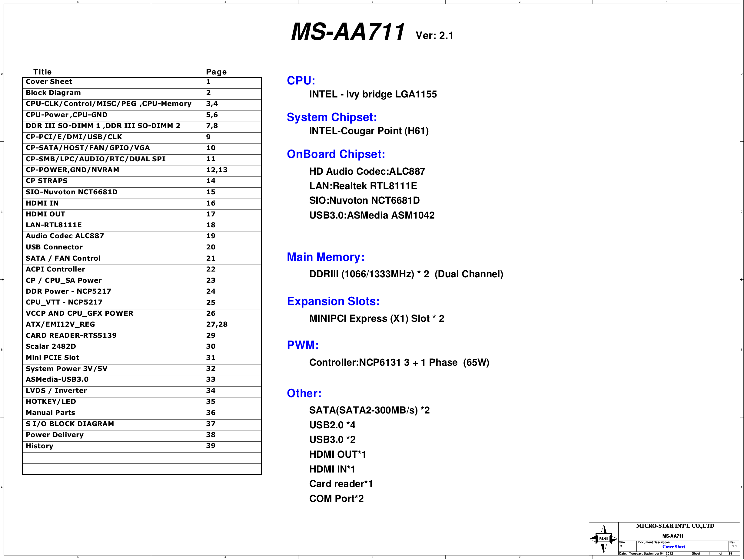This screenshot has height=560, width=744.
Task: Select the CARD READER-RTS5139 row
Action: [x=71, y=335]
